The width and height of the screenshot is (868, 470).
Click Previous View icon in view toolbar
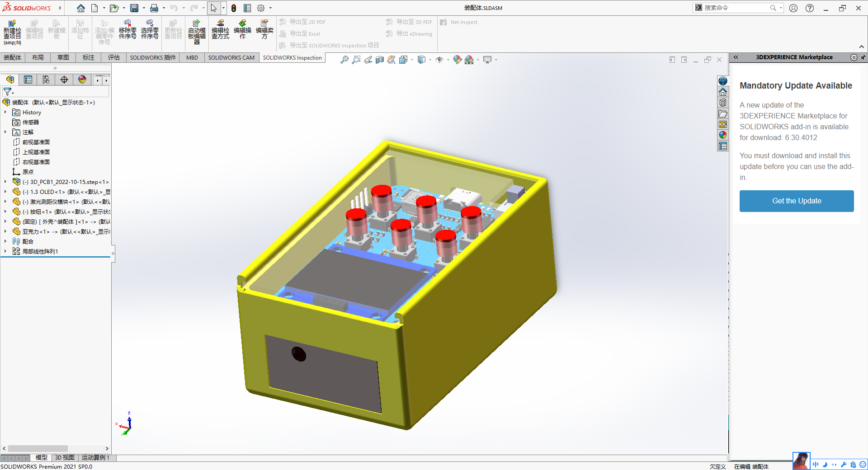[368, 60]
